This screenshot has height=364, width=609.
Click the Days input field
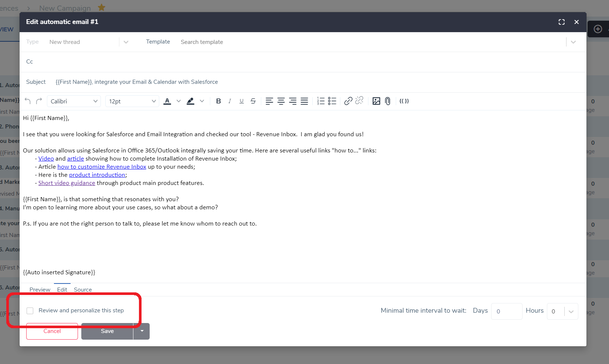click(x=507, y=312)
